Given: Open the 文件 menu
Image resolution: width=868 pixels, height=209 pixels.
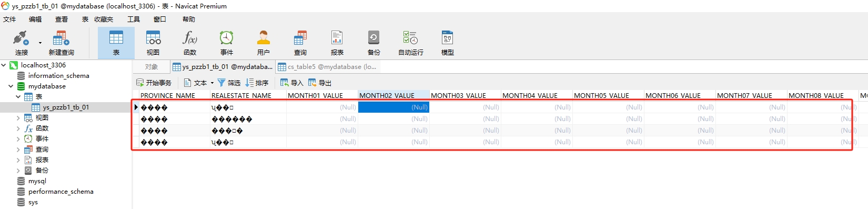Looking at the screenshot, I should tap(9, 19).
